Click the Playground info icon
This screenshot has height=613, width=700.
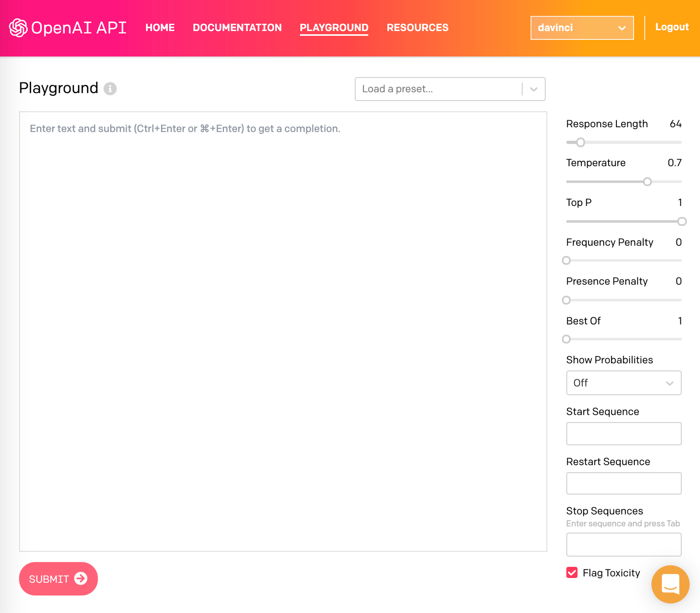110,89
